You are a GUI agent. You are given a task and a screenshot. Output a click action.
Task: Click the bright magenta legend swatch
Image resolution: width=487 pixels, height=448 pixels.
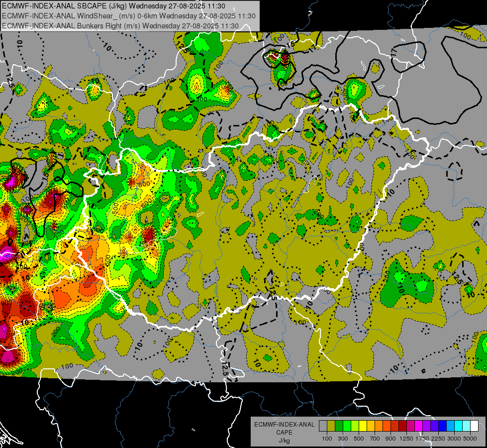tap(419, 426)
